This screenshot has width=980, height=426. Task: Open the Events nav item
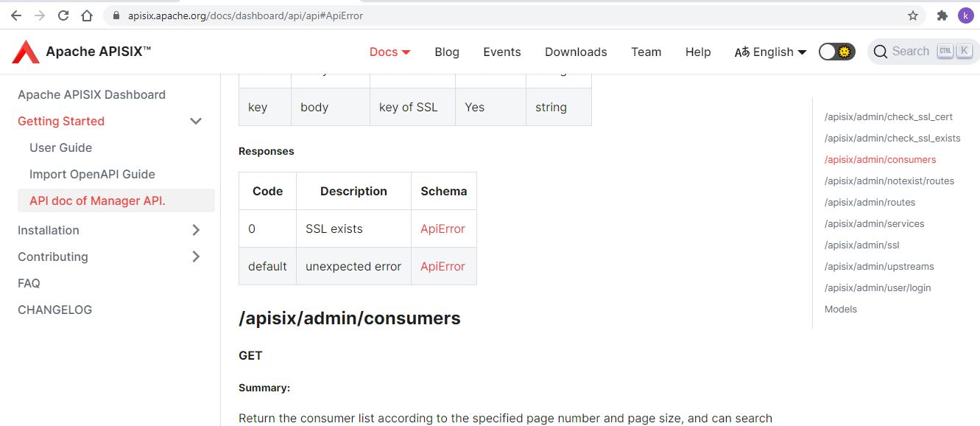(502, 52)
